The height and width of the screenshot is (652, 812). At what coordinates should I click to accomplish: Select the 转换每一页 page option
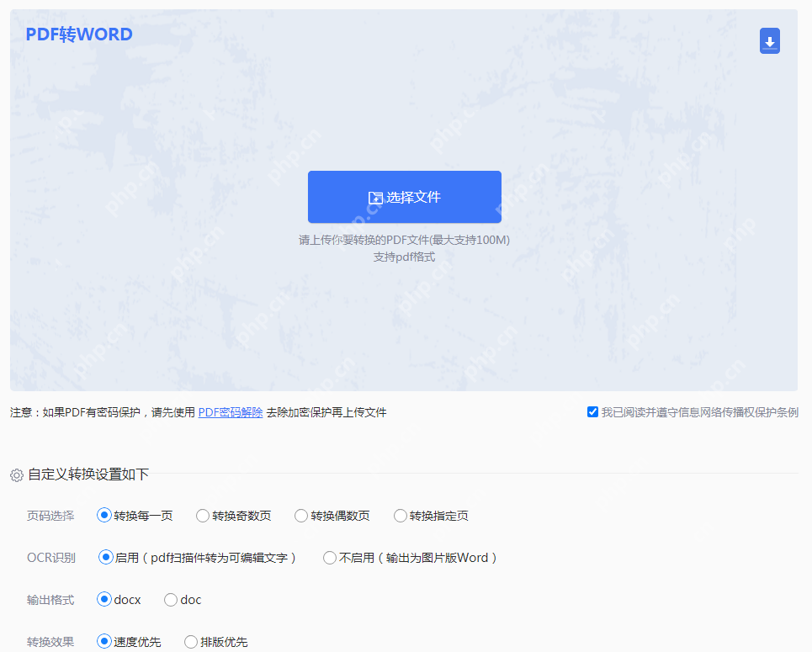tap(104, 516)
